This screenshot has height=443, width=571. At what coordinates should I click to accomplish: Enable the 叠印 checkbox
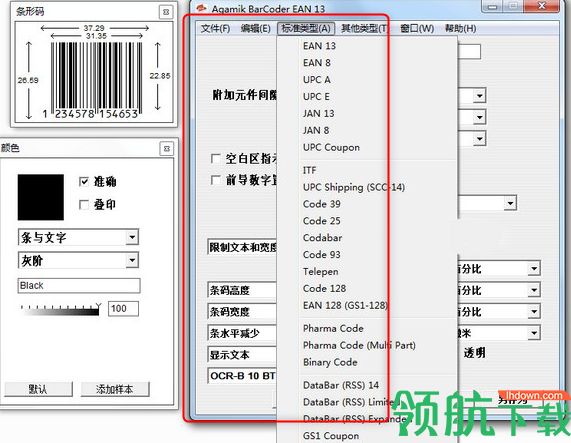pos(84,205)
